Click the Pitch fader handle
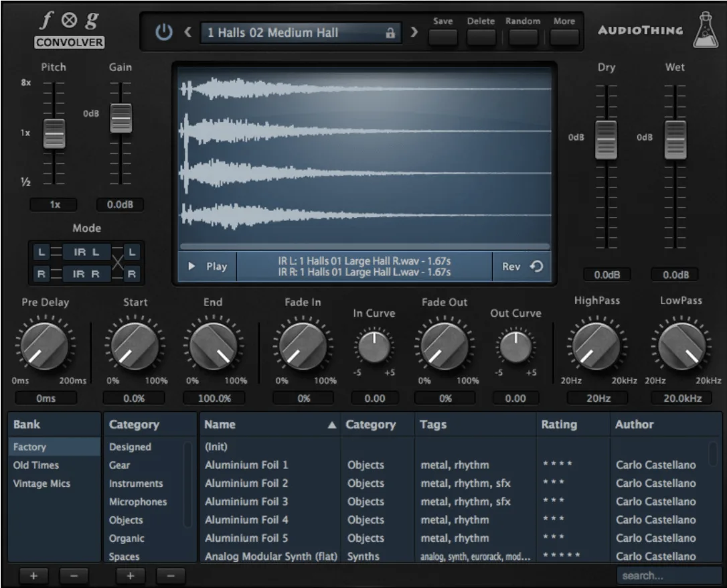The width and height of the screenshot is (727, 588). click(x=54, y=133)
